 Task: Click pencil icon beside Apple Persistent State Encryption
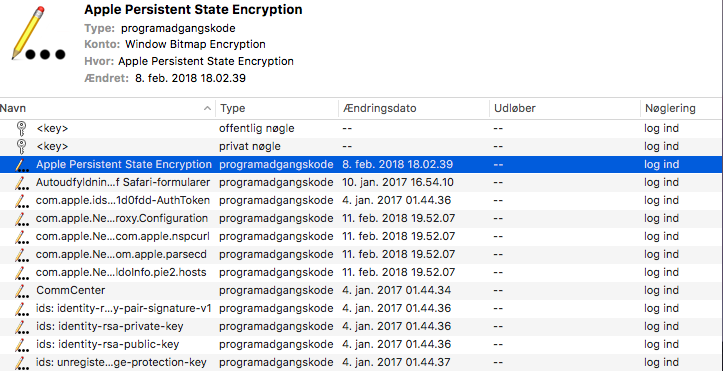click(x=21, y=165)
